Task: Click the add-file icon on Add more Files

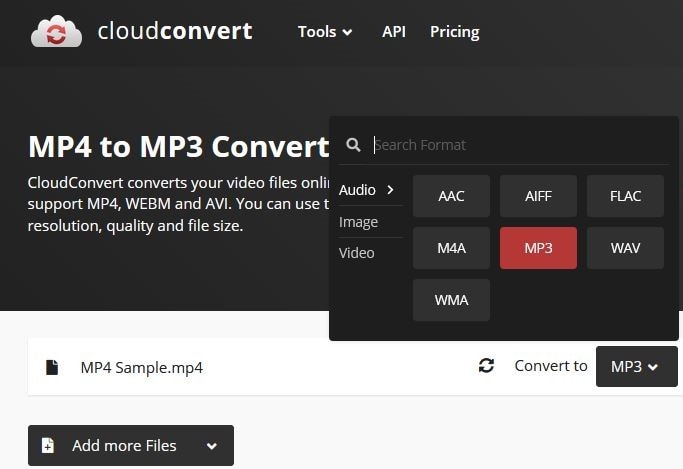Action: pos(48,445)
